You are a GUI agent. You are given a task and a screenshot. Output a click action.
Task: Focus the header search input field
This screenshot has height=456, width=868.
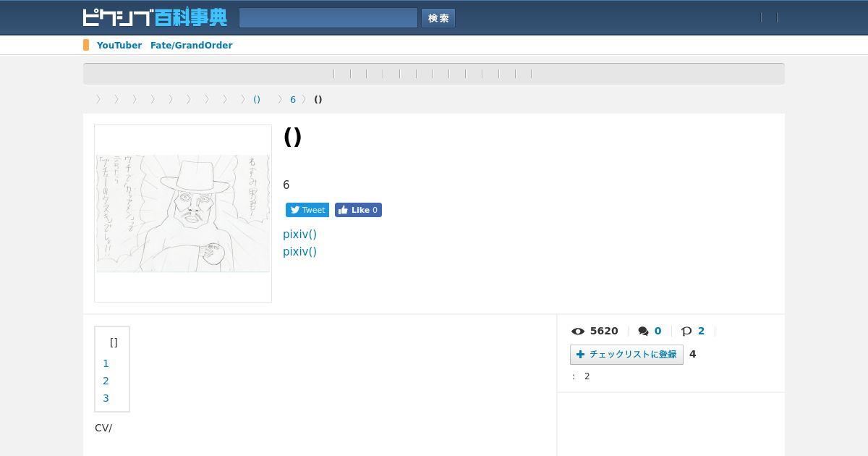(328, 18)
